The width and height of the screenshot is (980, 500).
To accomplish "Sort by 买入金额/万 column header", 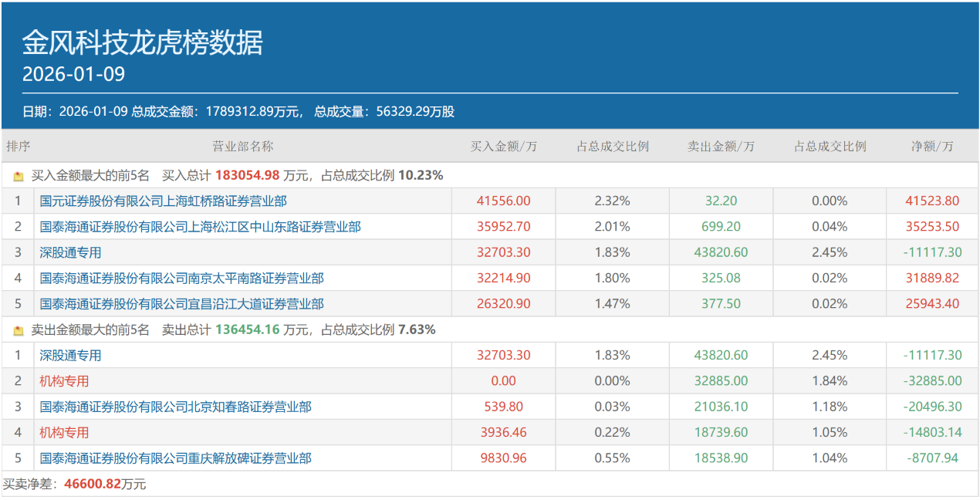I will point(504,146).
